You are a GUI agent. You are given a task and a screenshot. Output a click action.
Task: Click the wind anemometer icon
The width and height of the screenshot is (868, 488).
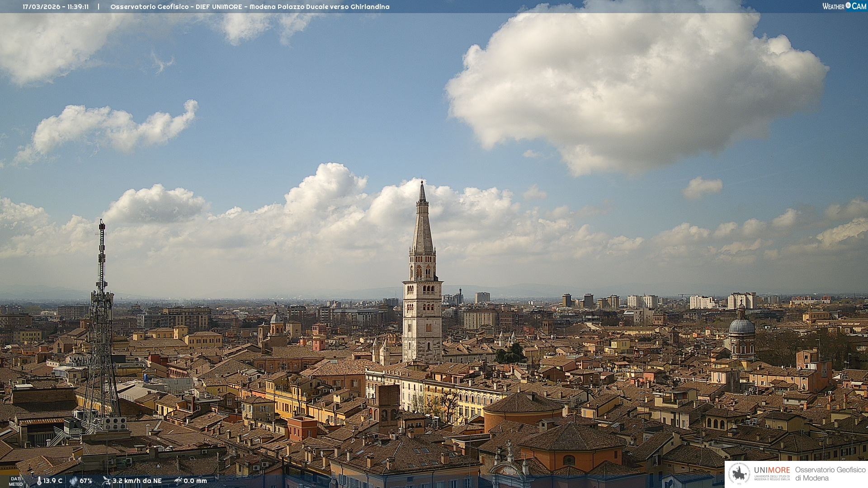click(106, 481)
